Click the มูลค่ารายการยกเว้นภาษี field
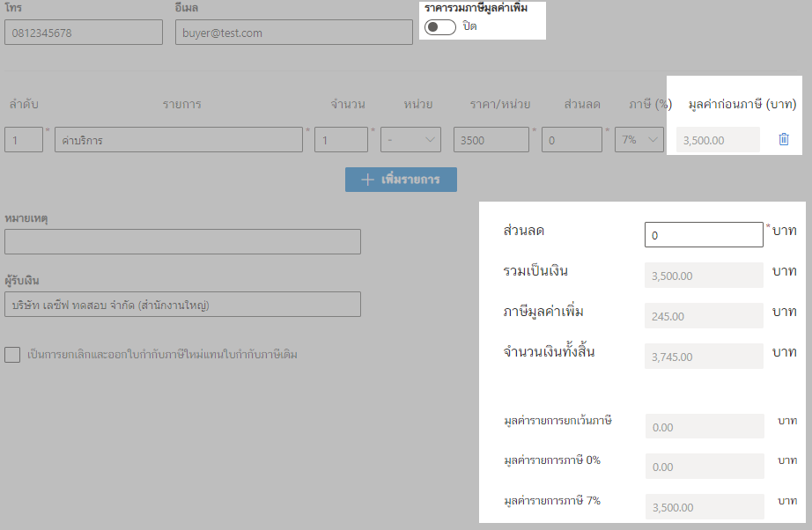812x530 pixels. (705, 426)
